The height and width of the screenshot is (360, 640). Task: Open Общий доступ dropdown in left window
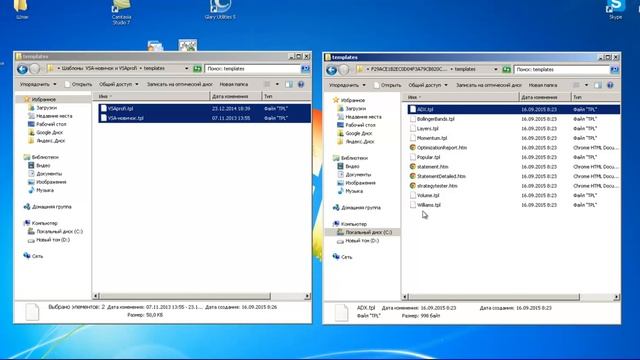119,84
